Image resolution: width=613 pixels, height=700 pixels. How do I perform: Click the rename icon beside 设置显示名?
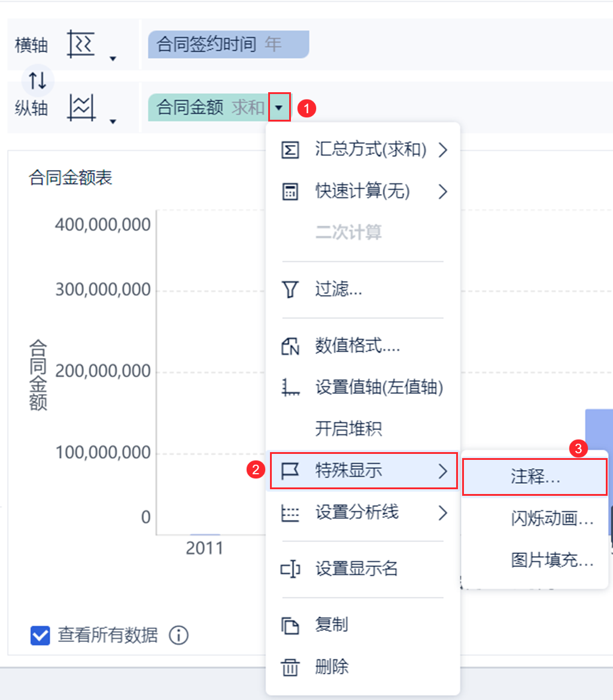tap(290, 569)
